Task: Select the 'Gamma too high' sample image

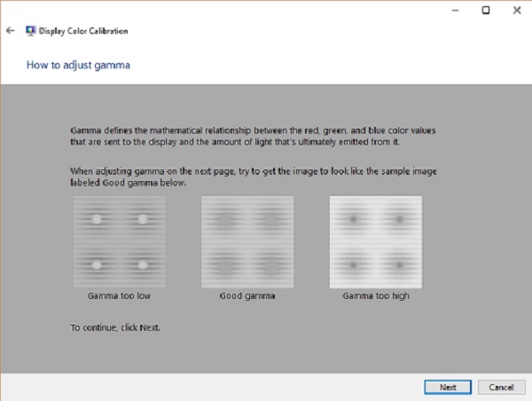Action: [x=376, y=242]
